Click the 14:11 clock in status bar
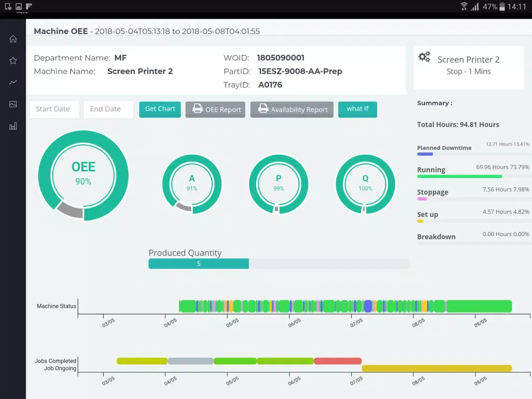532x399 pixels. pos(517,7)
